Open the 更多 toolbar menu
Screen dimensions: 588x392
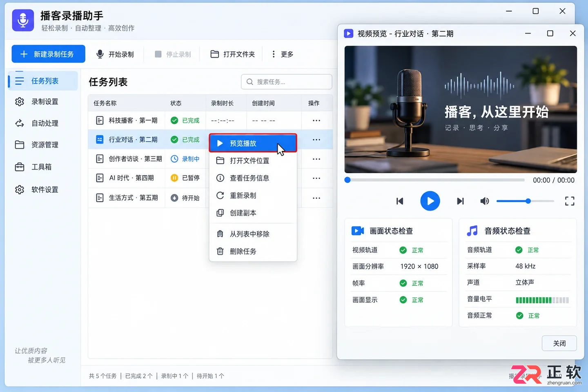point(283,54)
